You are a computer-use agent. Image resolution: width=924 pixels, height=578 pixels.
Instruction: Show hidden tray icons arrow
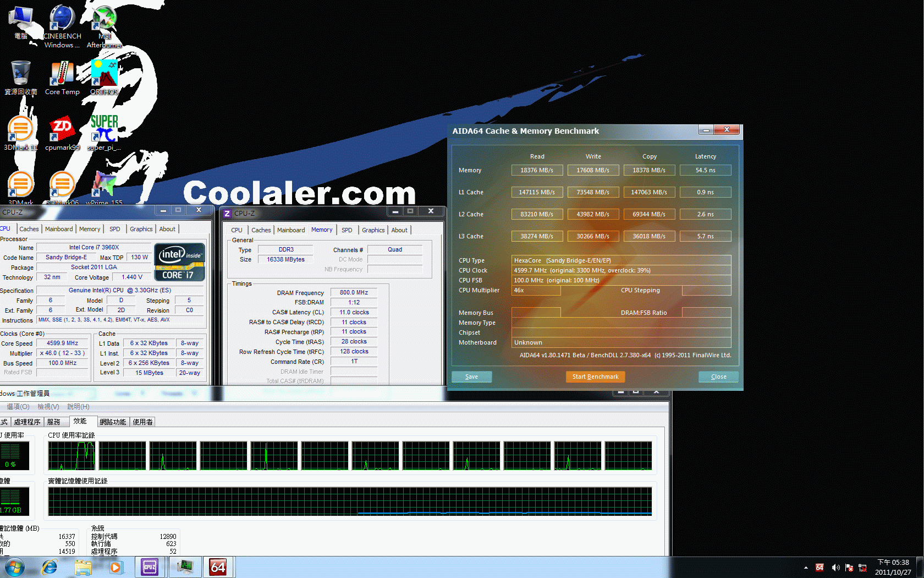[x=806, y=568]
